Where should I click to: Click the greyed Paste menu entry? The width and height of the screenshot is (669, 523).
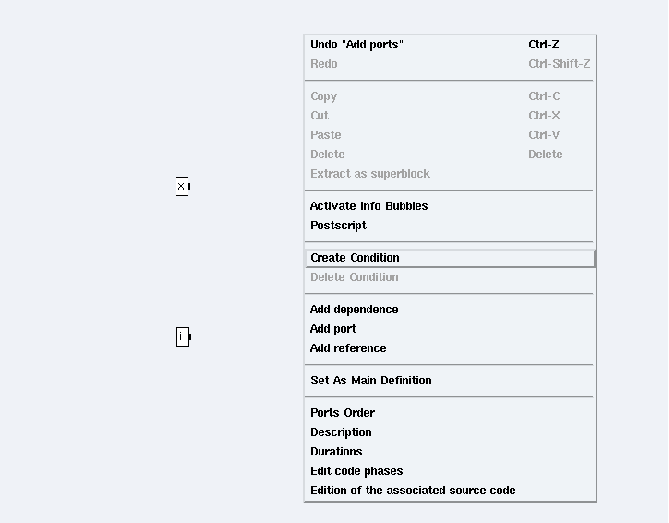[x=450, y=135]
